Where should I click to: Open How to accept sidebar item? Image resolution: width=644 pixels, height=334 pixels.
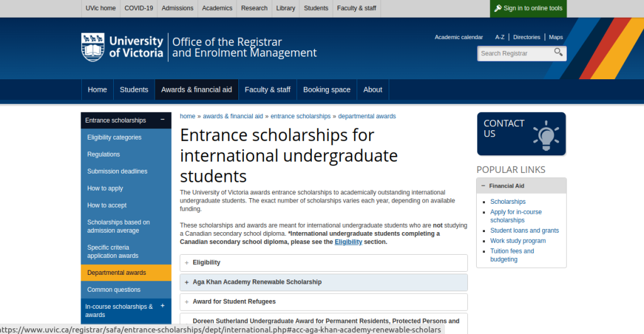(x=126, y=205)
